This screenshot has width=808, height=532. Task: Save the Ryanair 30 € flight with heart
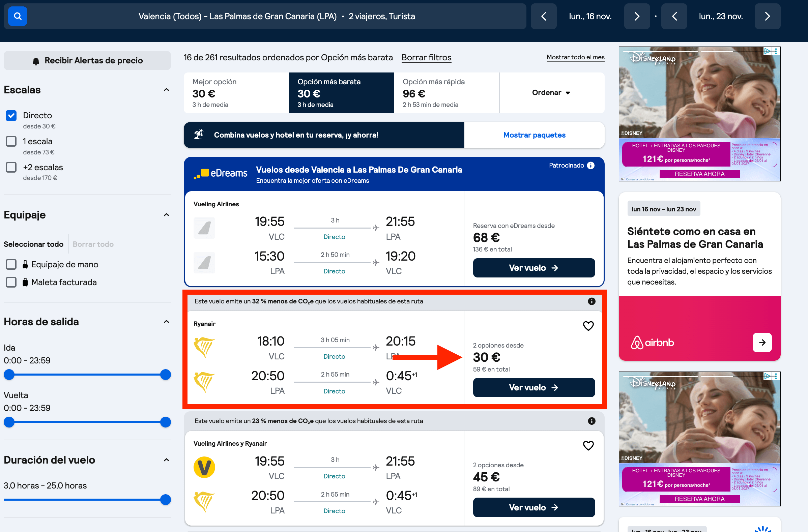click(x=588, y=326)
